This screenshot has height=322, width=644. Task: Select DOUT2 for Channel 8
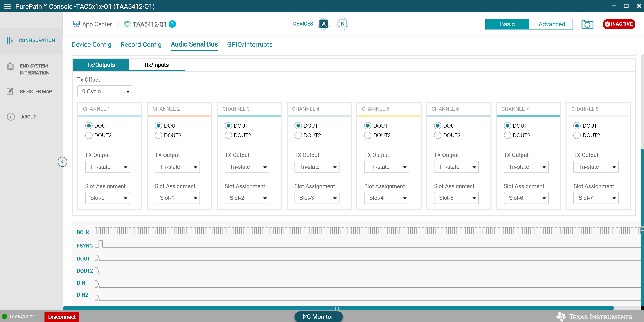pyautogui.click(x=577, y=135)
